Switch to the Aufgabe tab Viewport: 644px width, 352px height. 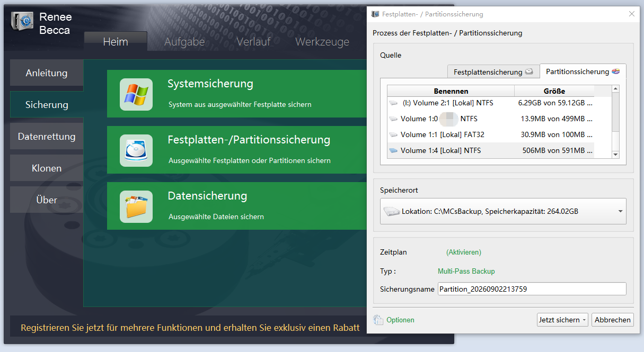[x=184, y=41]
